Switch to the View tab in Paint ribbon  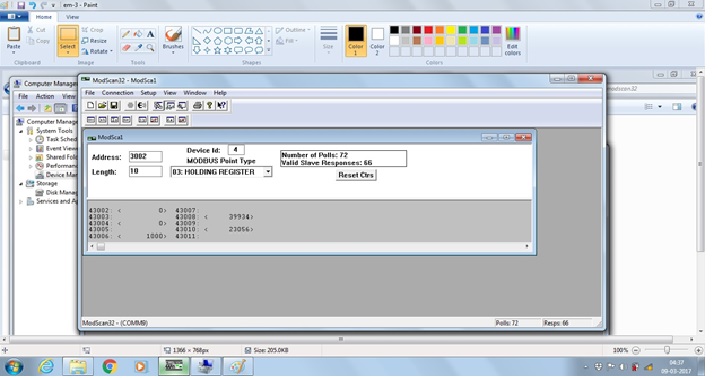[72, 17]
